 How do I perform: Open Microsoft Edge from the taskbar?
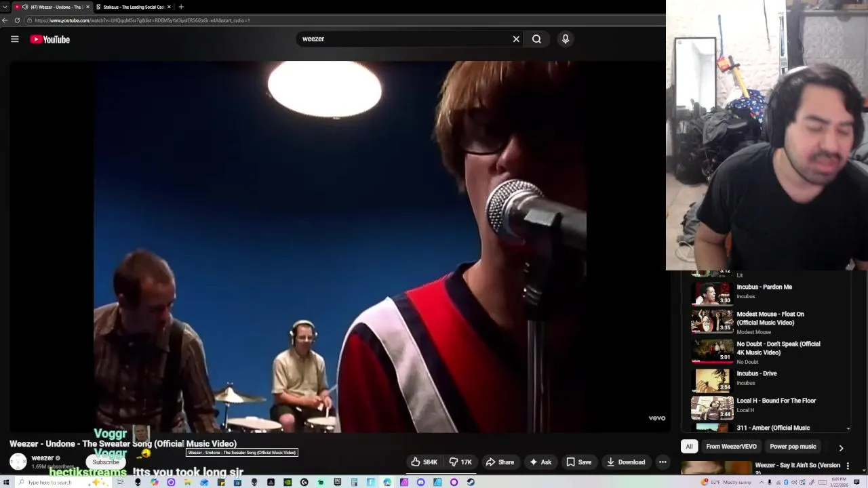pyautogui.click(x=387, y=482)
